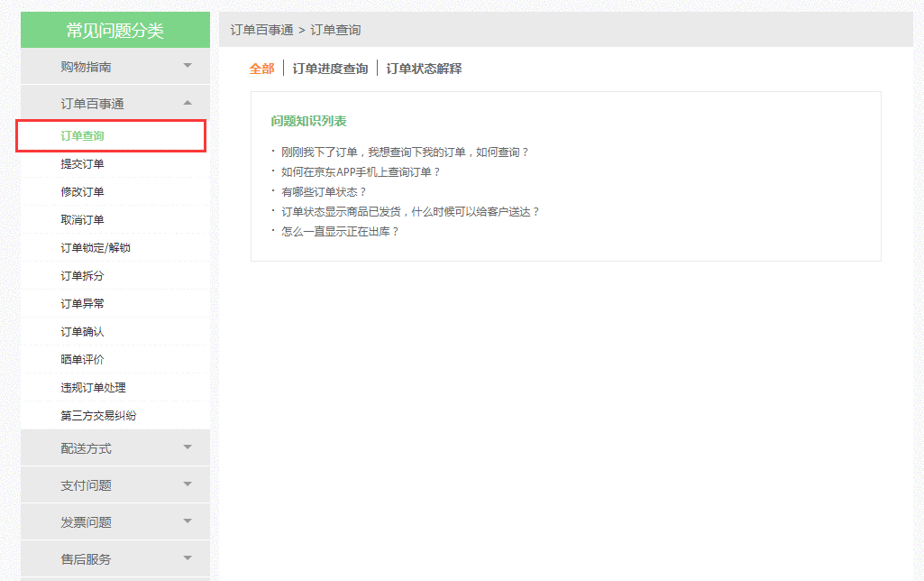Viewport: 924px width, 581px height.
Task: Select 订单异常 in the sidebar
Action: 82,304
